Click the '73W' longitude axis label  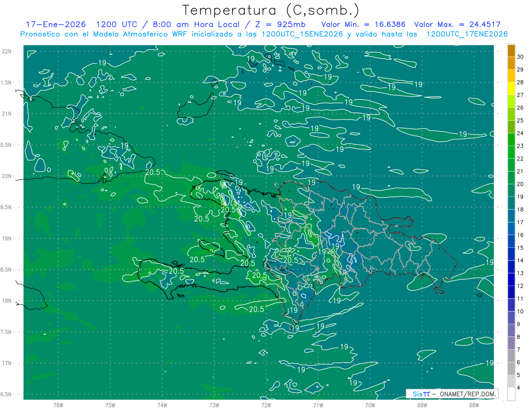click(x=214, y=405)
